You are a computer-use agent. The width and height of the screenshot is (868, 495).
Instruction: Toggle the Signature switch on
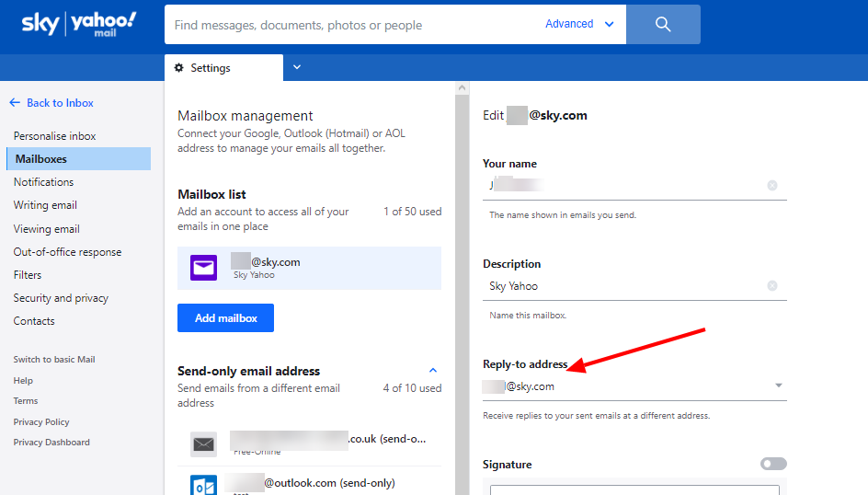[x=773, y=465]
